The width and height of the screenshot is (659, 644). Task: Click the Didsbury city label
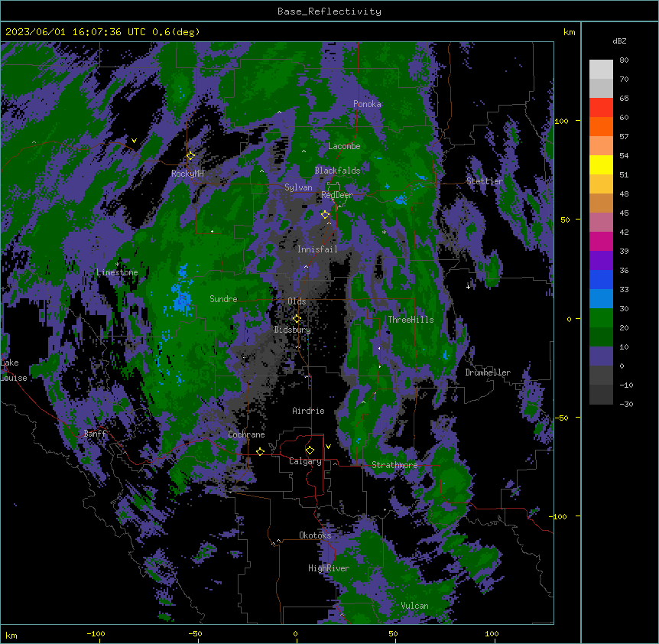293,330
